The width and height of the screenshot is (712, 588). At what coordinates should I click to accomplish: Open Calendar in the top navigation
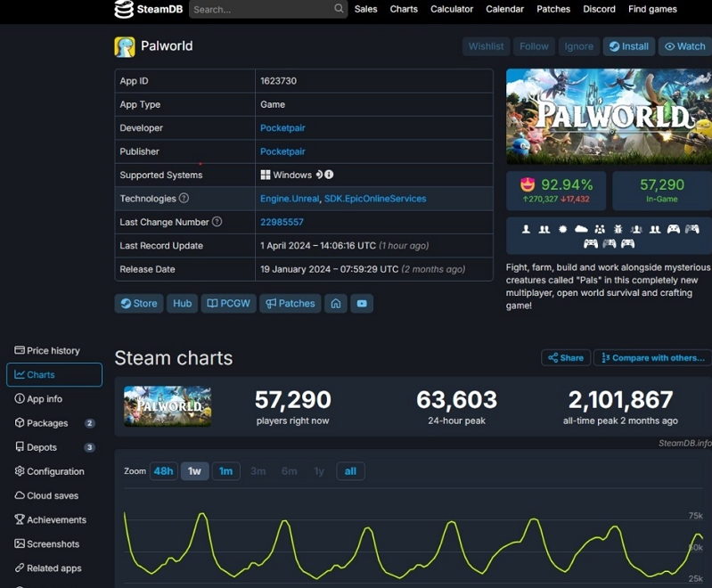coord(504,9)
